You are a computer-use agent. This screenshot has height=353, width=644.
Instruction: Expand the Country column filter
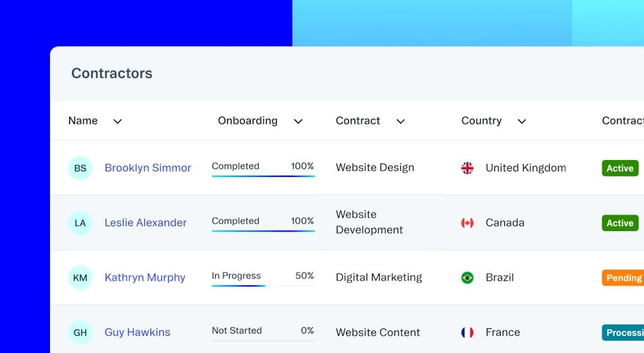point(521,121)
